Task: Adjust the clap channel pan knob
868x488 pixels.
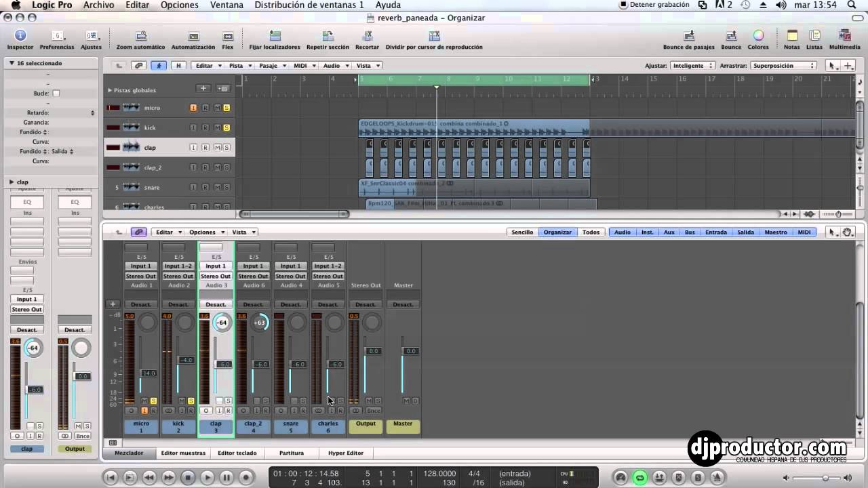Action: 222,323
